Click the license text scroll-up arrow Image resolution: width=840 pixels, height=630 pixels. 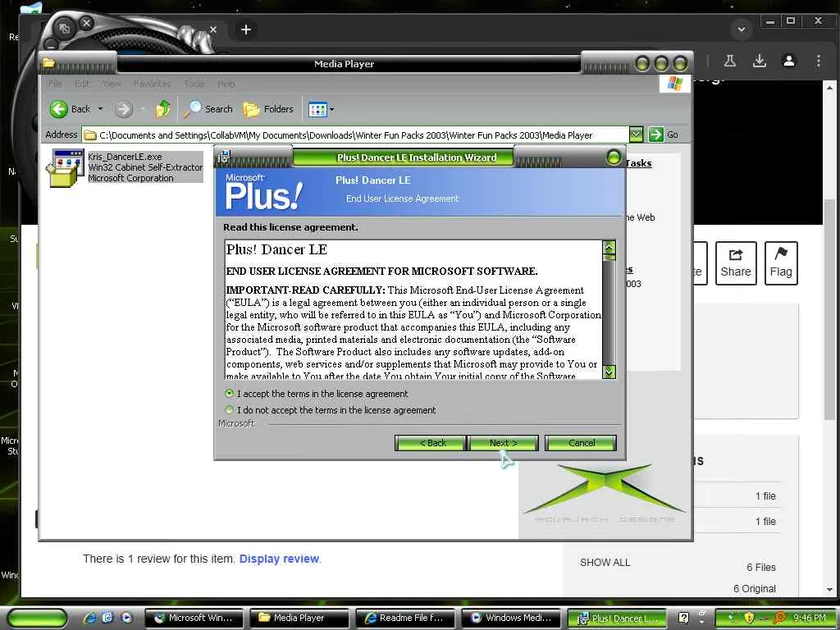coord(609,247)
